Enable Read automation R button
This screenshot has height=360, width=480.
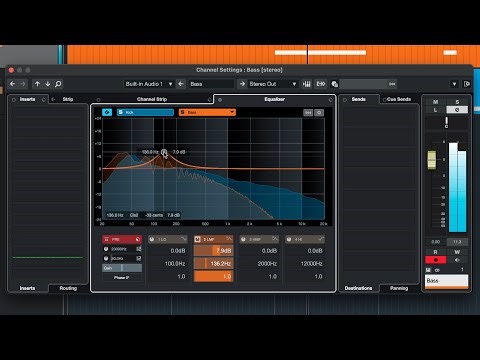pyautogui.click(x=435, y=252)
